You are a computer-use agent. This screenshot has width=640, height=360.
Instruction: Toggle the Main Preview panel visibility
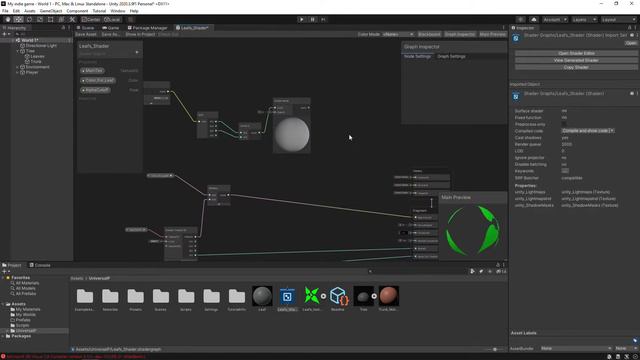coord(492,34)
